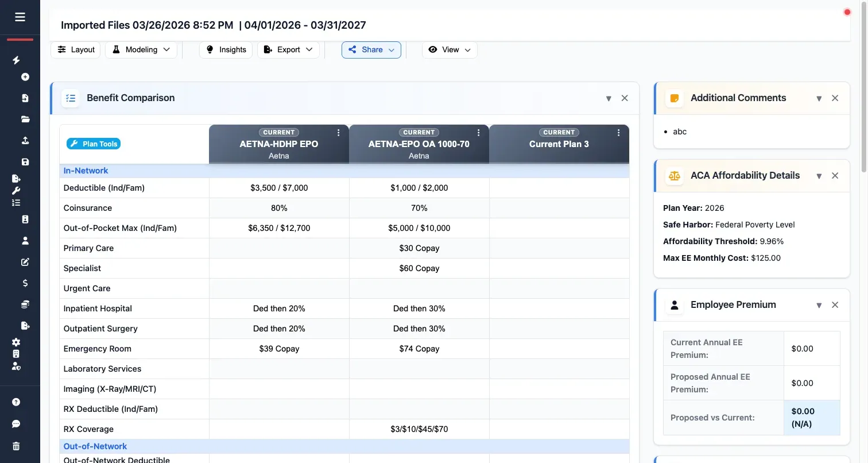Click the dollar sign sidebar icon

tap(25, 283)
